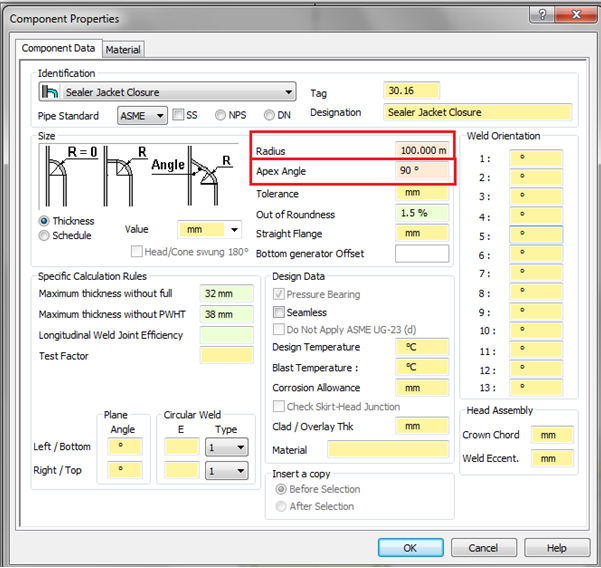Switch to the Material tab
The height and width of the screenshot is (568, 601).
(123, 49)
